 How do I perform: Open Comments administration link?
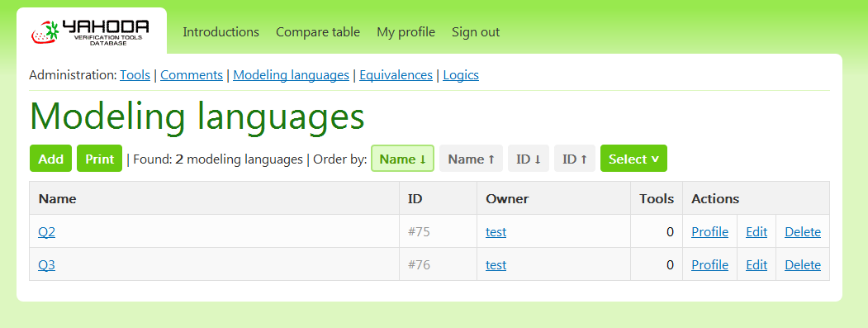click(192, 75)
